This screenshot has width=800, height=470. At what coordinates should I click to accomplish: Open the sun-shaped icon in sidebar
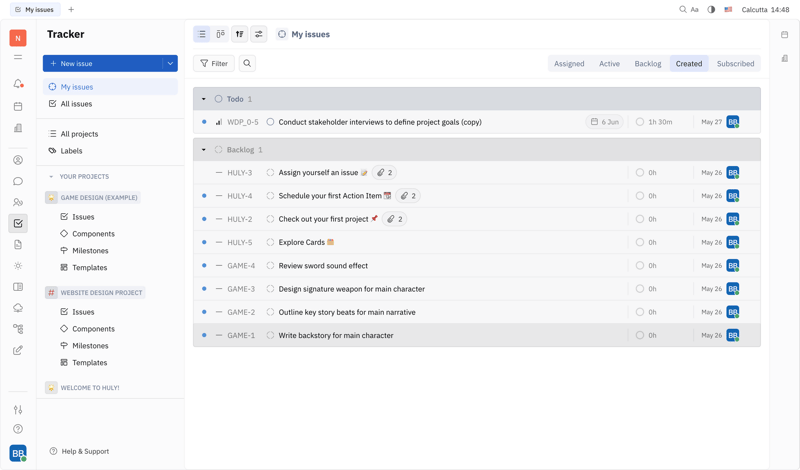[18, 266]
